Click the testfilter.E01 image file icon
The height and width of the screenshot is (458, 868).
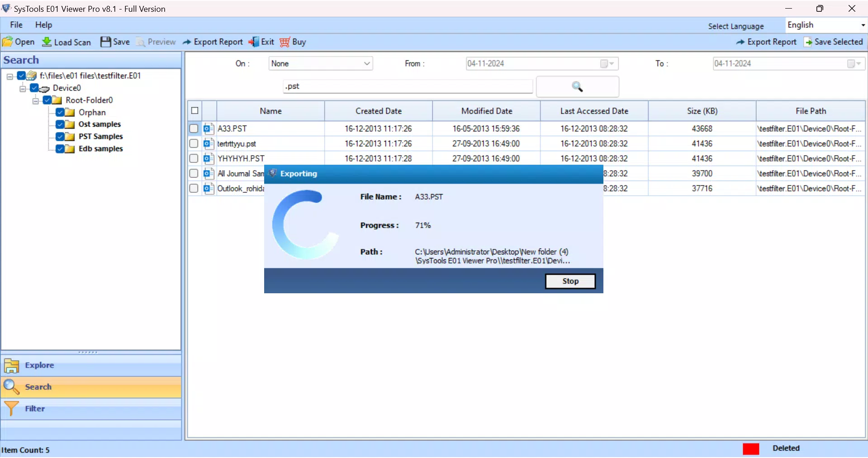32,76
